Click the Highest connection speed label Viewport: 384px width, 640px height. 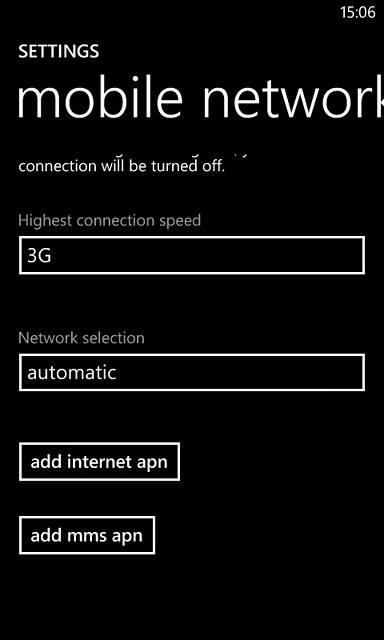pyautogui.click(x=109, y=220)
